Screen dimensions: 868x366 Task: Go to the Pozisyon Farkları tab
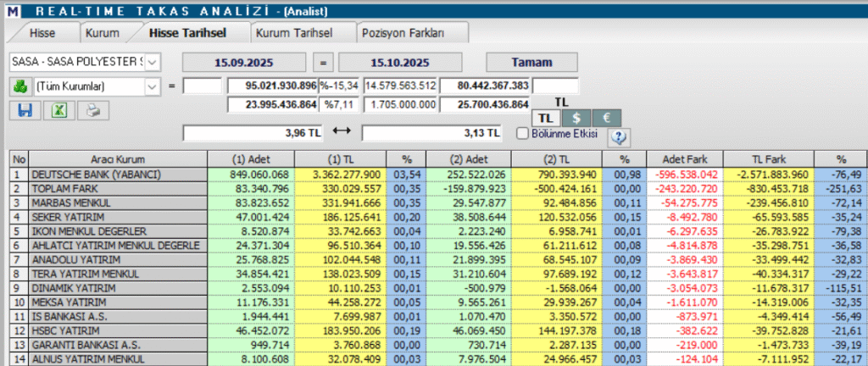[x=403, y=33]
